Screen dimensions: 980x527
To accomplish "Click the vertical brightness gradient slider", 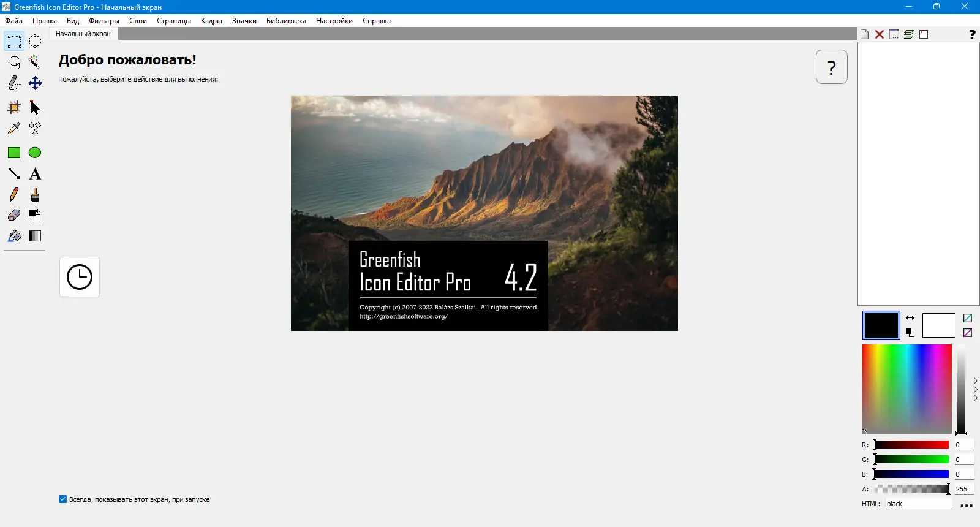I will point(962,389).
